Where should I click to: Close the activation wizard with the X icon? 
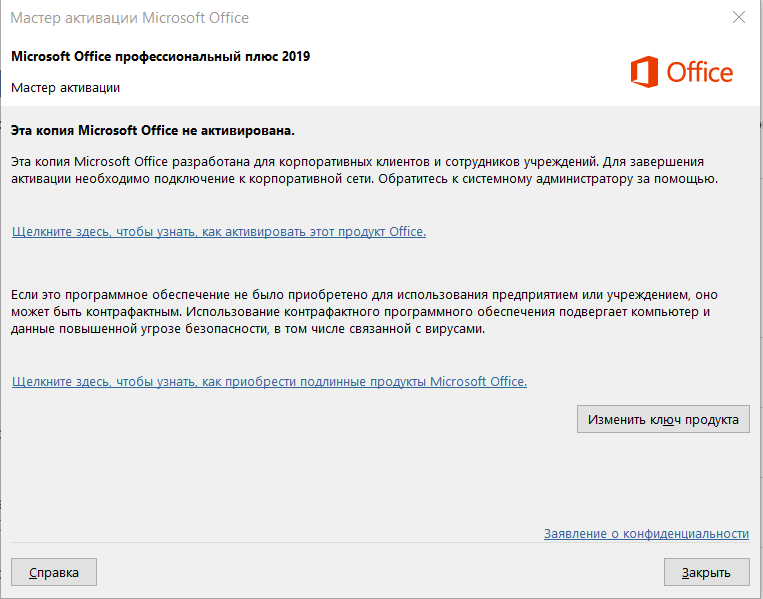click(739, 18)
